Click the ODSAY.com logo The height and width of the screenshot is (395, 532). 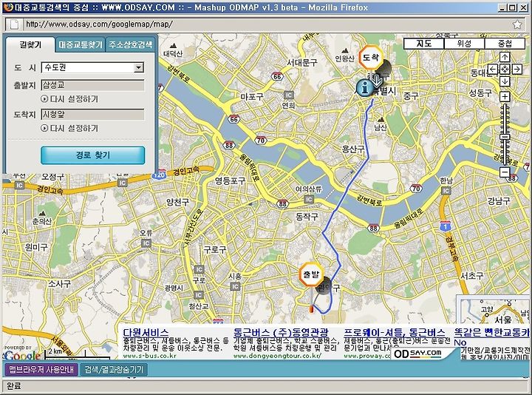[x=417, y=354]
